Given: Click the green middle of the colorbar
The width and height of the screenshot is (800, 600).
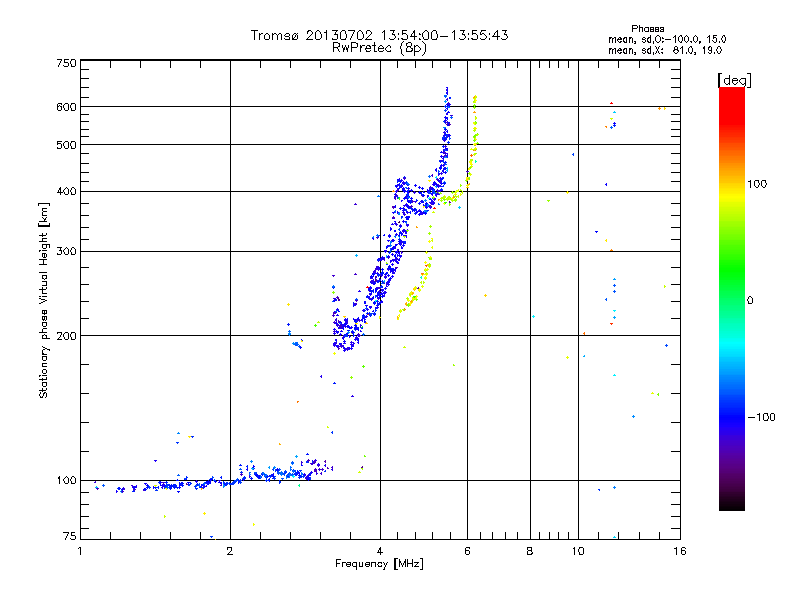Looking at the screenshot, I should [732, 270].
